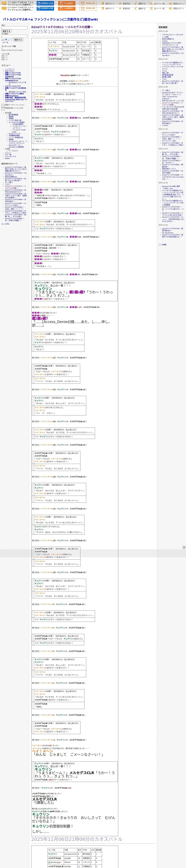Open D2ndテストXその3795 連続ダブルV逸 link
Screen dimensions: 186x868
tap(173, 236)
